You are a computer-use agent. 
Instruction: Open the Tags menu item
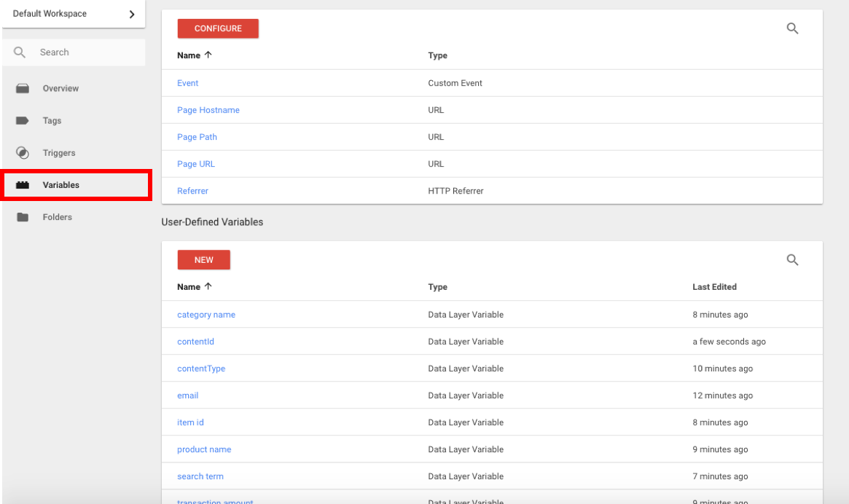(52, 121)
